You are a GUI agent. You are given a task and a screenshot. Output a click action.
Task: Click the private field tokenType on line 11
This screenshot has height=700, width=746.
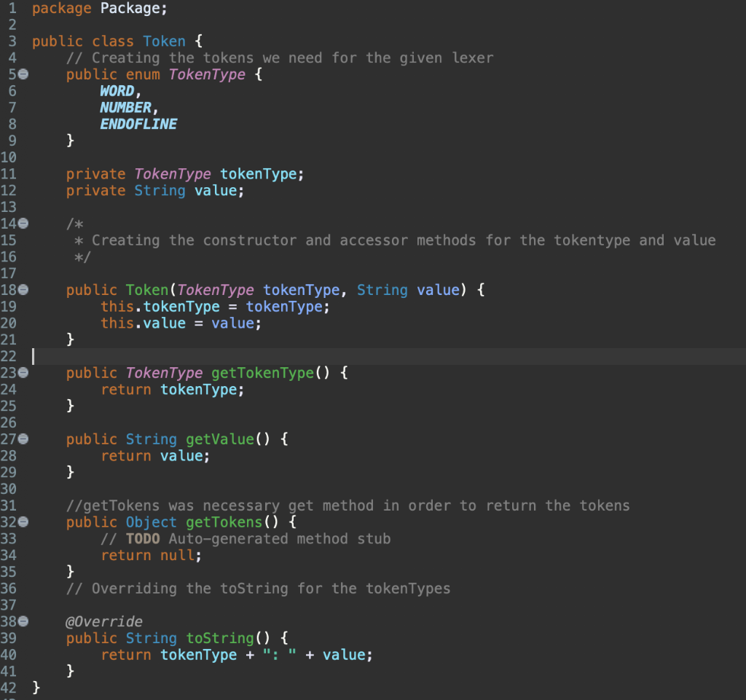coord(259,174)
